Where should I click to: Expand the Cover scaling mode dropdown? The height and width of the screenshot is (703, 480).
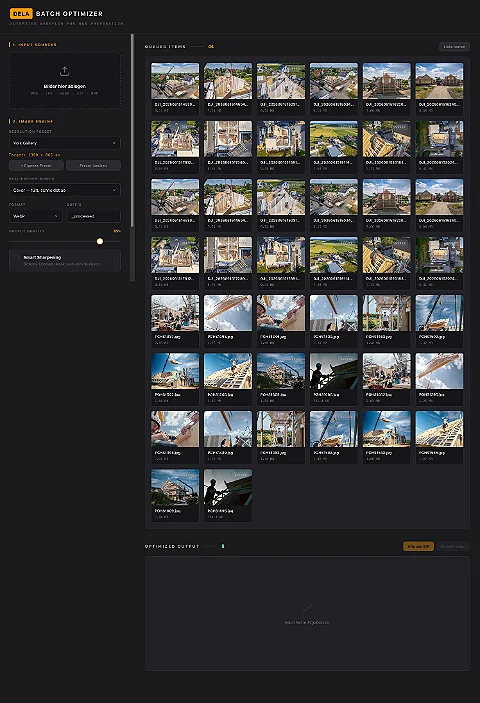tap(65, 190)
